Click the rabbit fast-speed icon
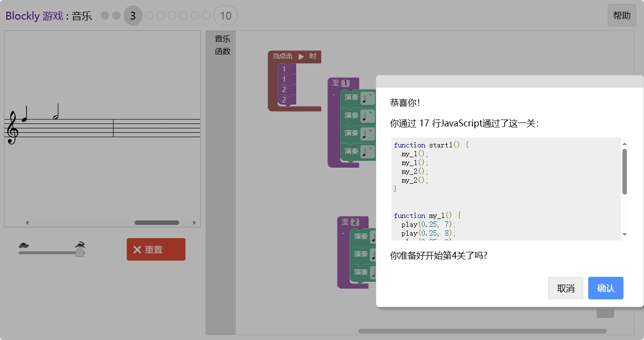 click(x=81, y=244)
